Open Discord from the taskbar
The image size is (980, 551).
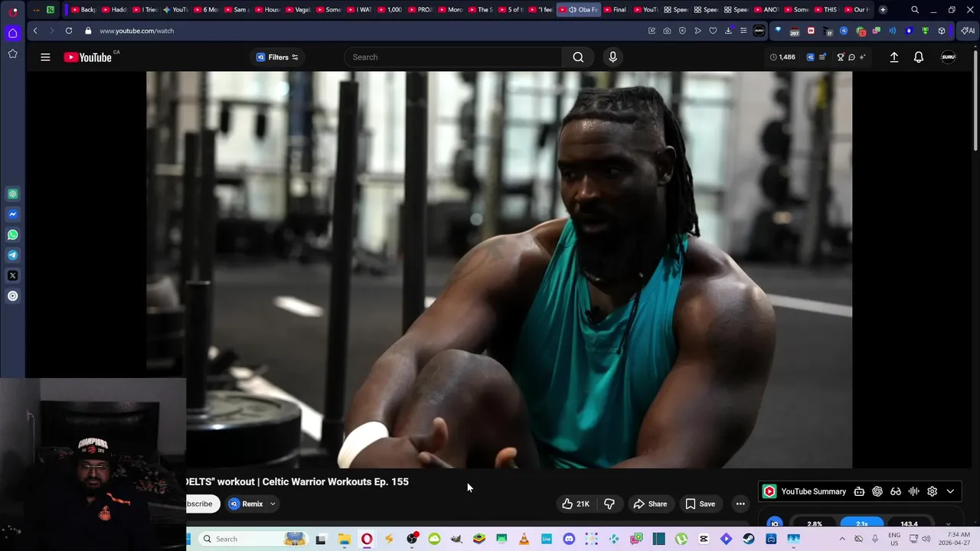click(569, 539)
